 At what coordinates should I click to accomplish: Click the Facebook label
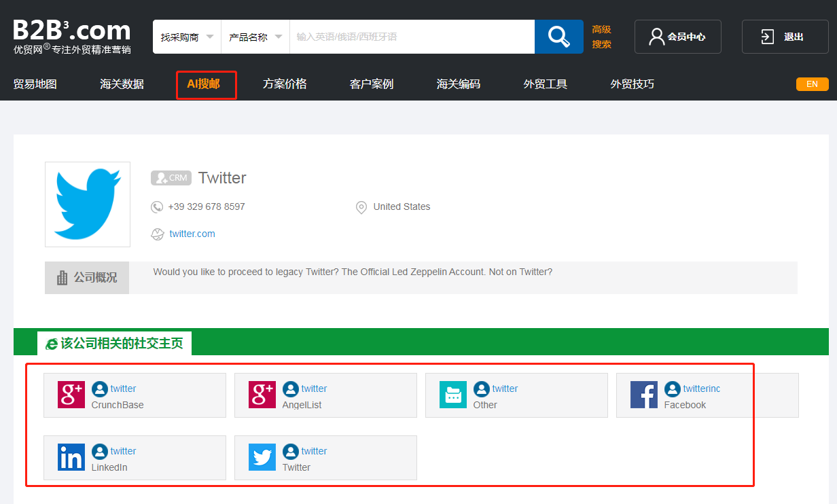pyautogui.click(x=685, y=405)
